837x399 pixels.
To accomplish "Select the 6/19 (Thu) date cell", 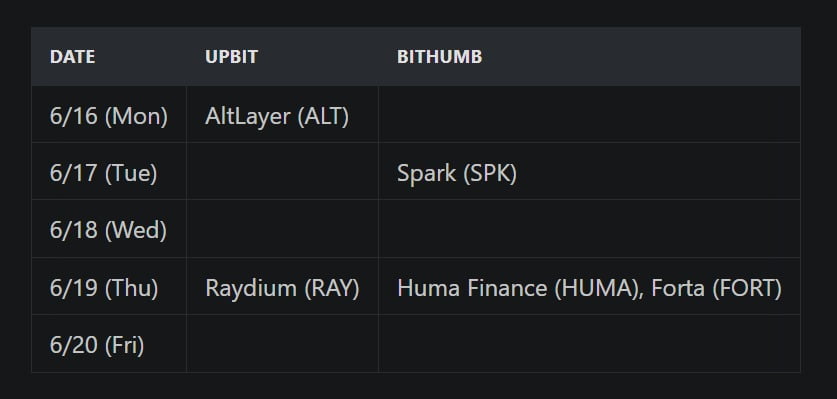I will pyautogui.click(x=109, y=287).
